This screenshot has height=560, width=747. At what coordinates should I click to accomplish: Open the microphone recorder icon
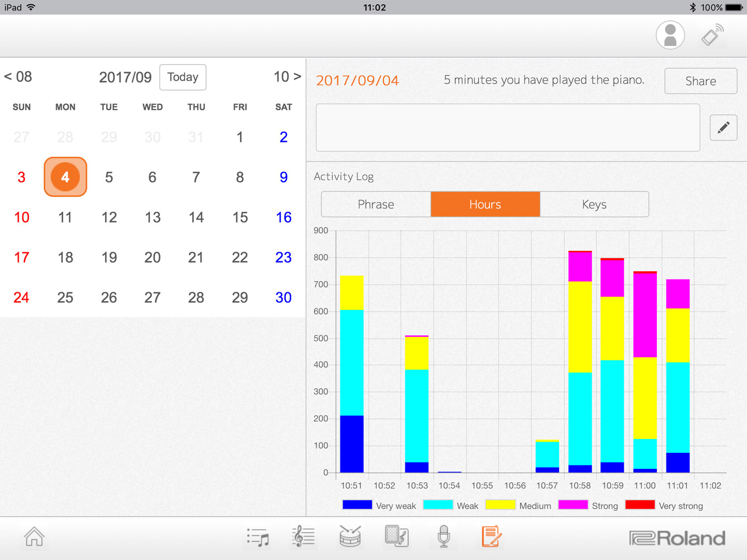pyautogui.click(x=443, y=537)
